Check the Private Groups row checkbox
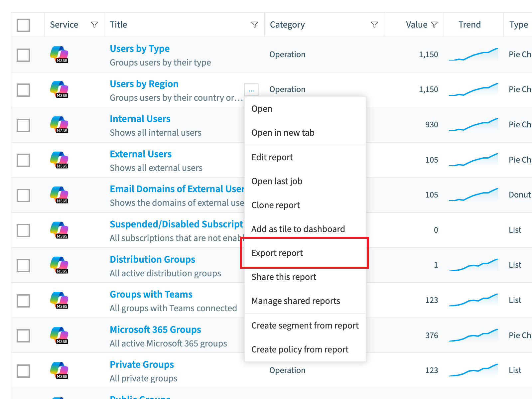 [x=23, y=371]
